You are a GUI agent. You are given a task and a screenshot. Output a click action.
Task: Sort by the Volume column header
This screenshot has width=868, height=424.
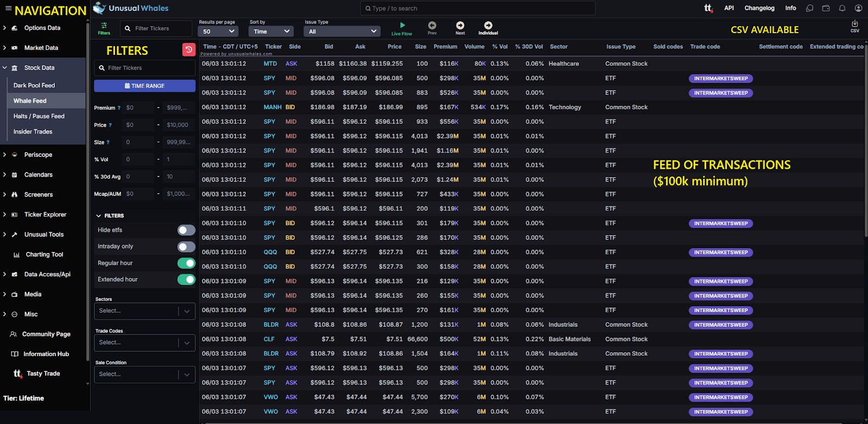(475, 47)
